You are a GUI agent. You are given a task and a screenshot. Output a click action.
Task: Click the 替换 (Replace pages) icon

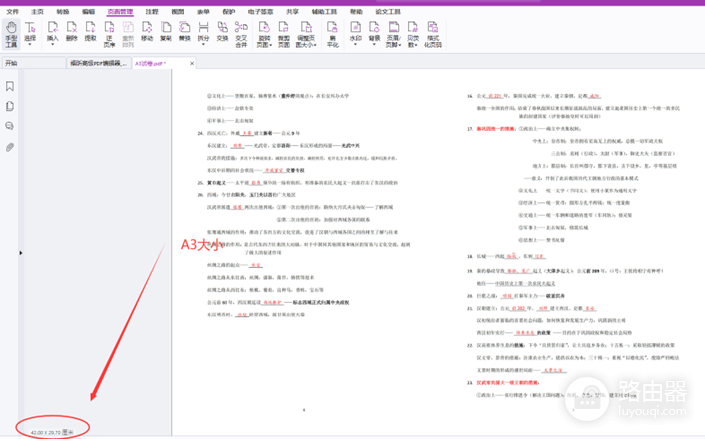pyautogui.click(x=185, y=28)
